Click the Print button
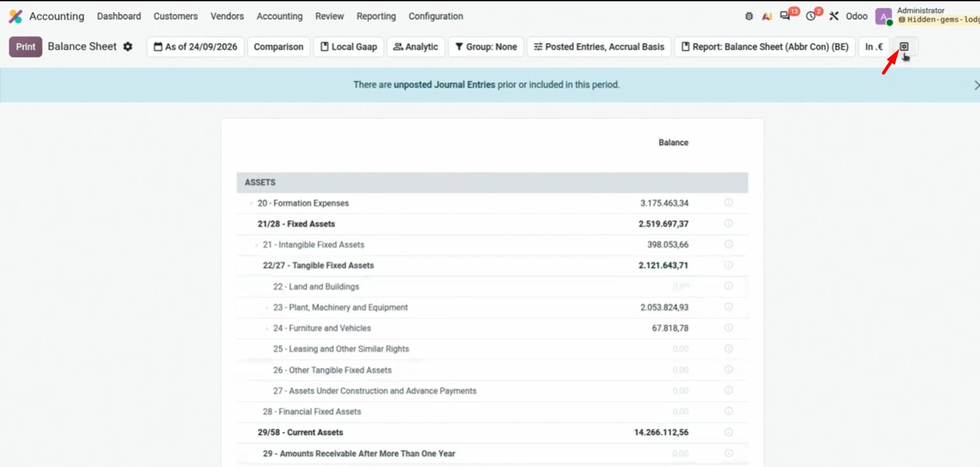The image size is (980, 467). [25, 47]
